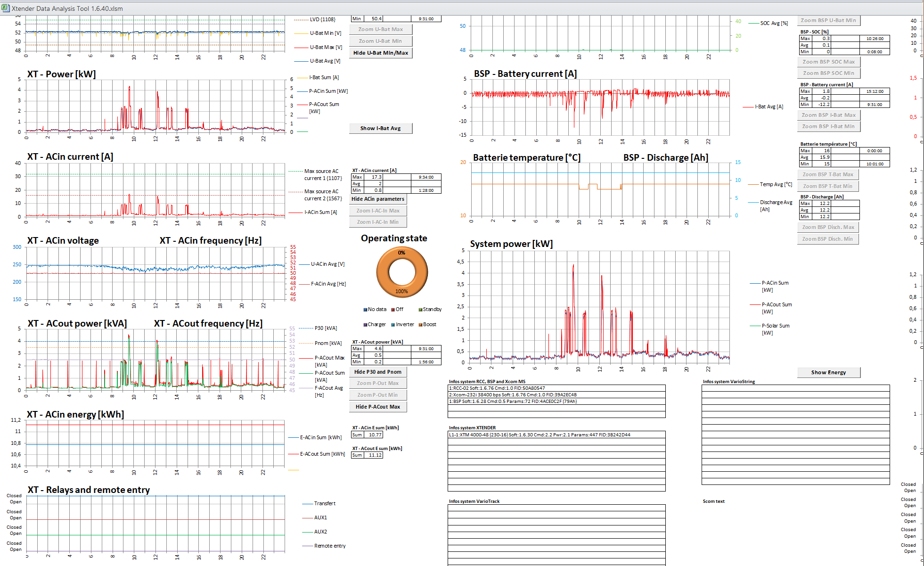Click the Boost legend swatch under Operating state

coord(420,325)
